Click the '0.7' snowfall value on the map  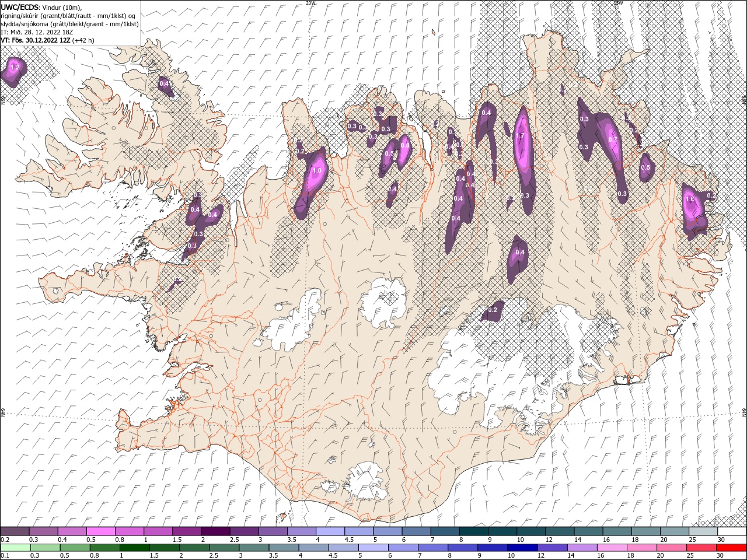612,139
